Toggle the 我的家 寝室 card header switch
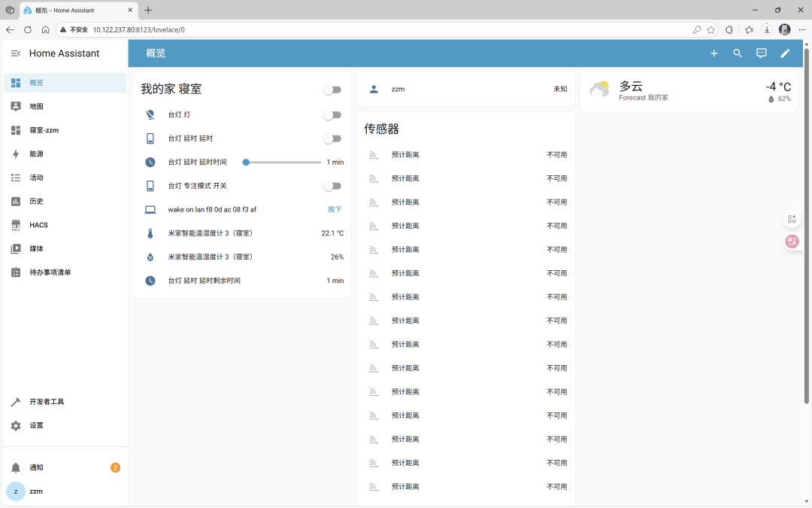This screenshot has height=508, width=812. [332, 90]
